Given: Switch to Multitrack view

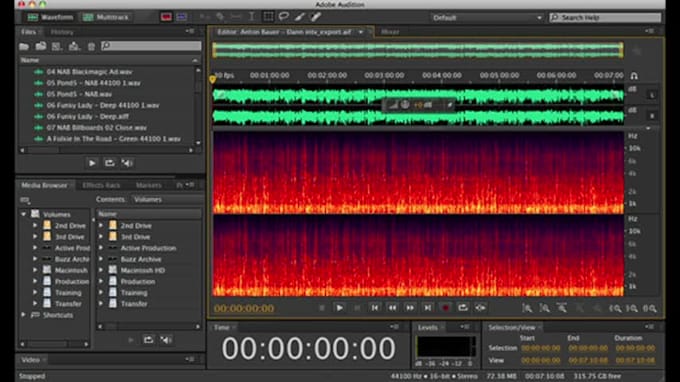Looking at the screenshot, I should coord(106,17).
